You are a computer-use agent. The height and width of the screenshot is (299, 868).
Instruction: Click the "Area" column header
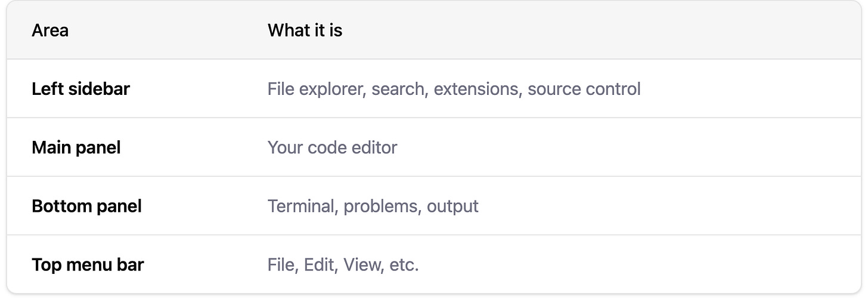coord(50,30)
